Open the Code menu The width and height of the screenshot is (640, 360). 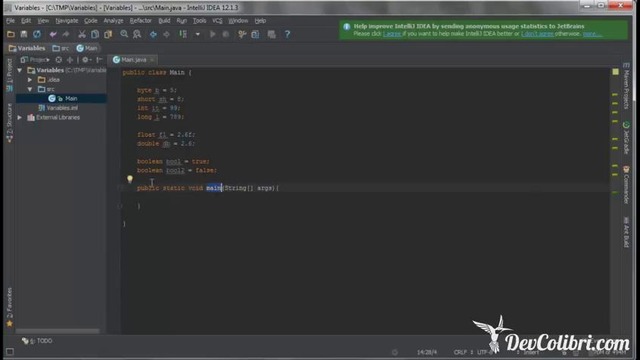coord(91,20)
